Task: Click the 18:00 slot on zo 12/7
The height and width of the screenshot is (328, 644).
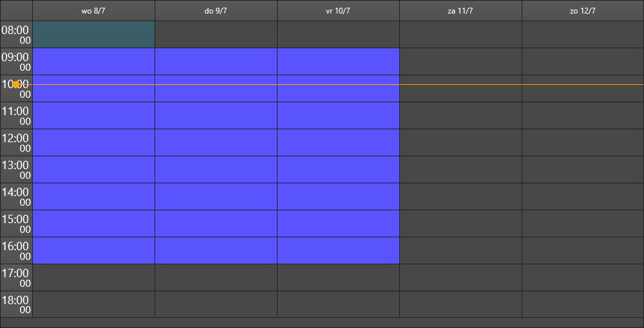Action: tap(583, 304)
